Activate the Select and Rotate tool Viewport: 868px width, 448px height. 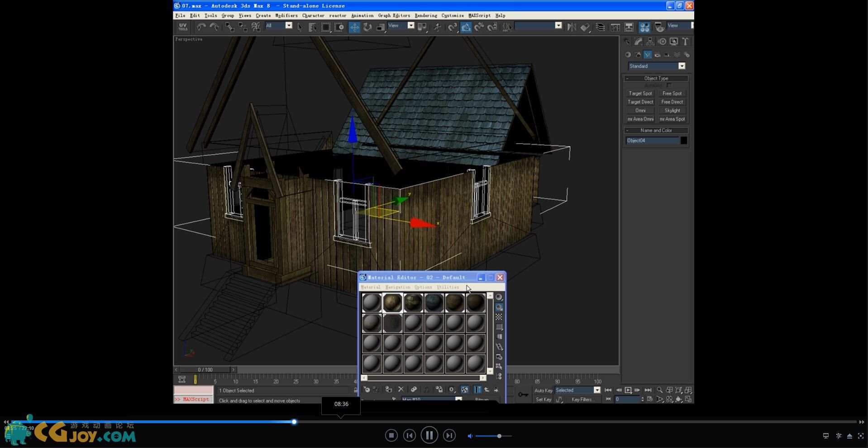[x=367, y=27]
